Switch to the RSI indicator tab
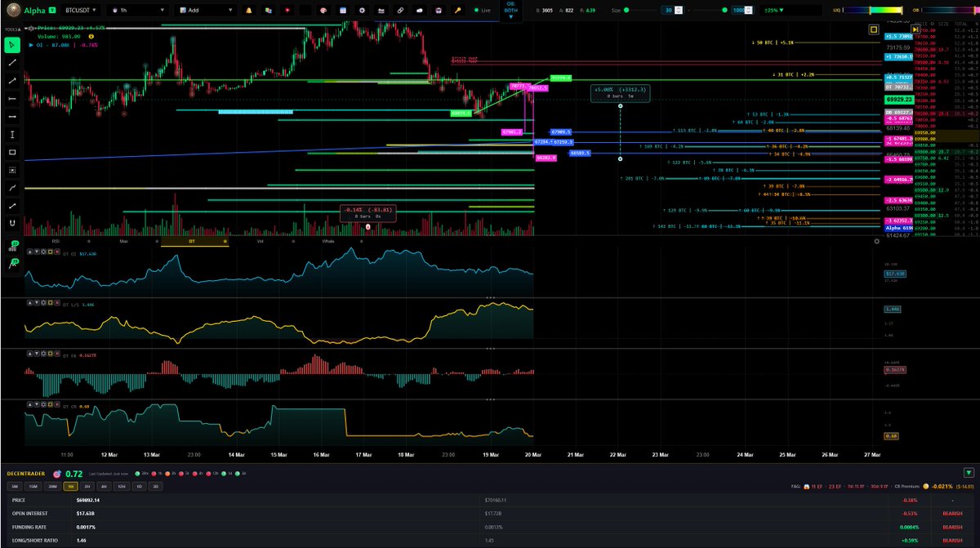This screenshot has width=980, height=548. pyautogui.click(x=56, y=241)
